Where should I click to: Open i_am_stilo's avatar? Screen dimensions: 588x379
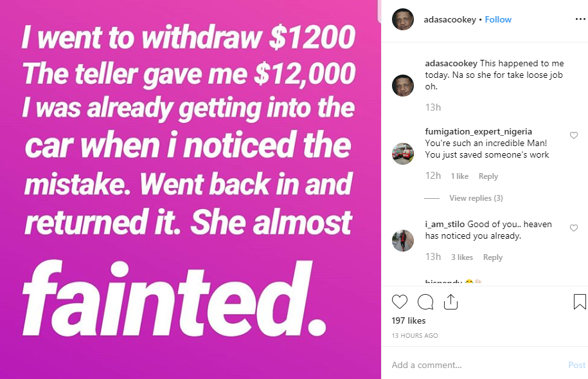coord(403,240)
